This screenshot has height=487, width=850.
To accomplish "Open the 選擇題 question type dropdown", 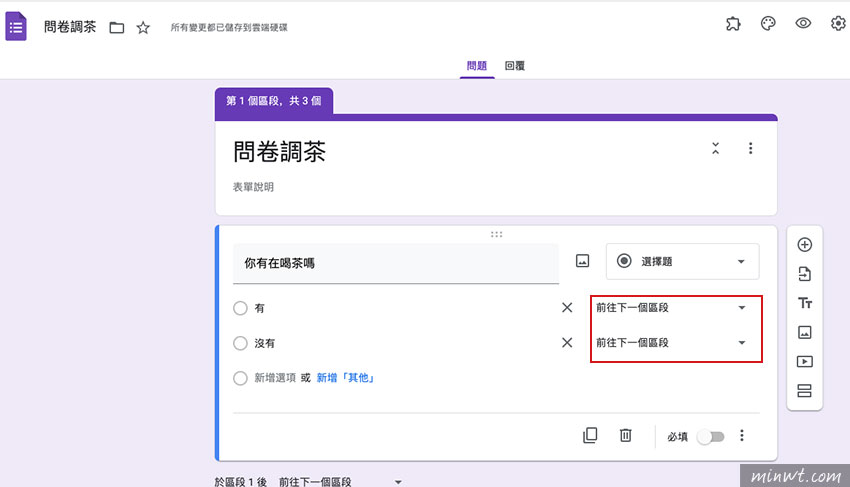I will click(x=682, y=261).
